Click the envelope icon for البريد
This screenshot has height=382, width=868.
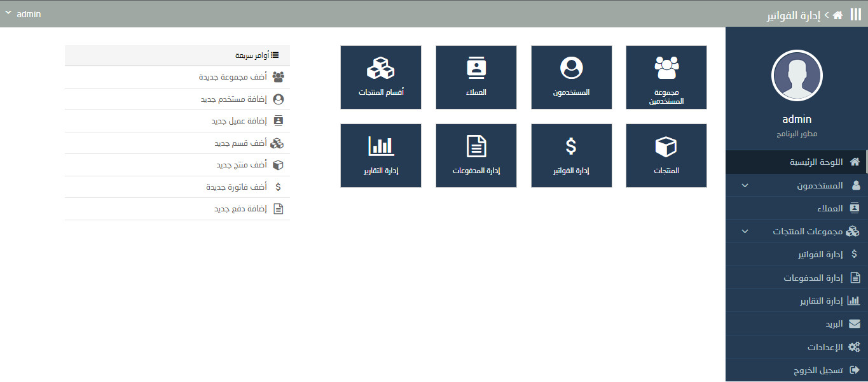click(855, 324)
